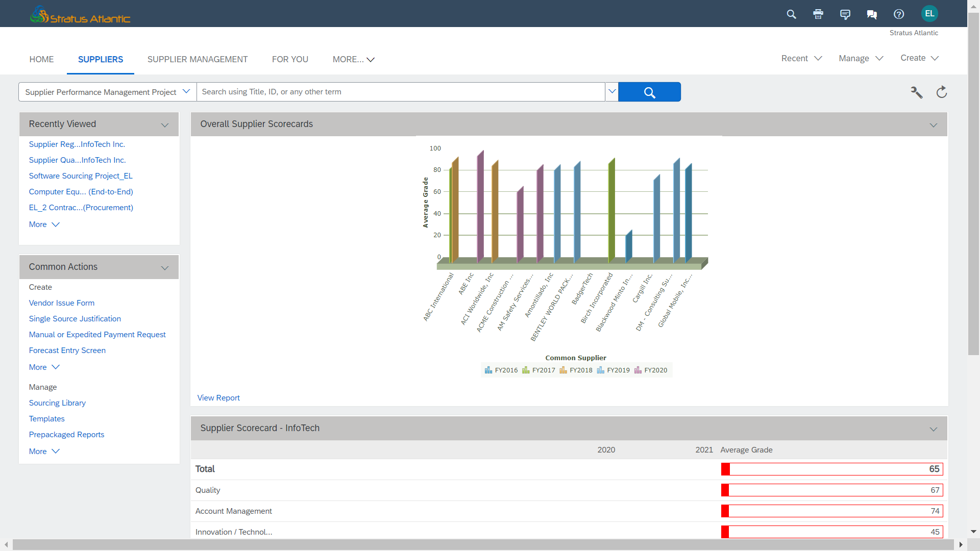Click FY2017 legend icon

[526, 370]
